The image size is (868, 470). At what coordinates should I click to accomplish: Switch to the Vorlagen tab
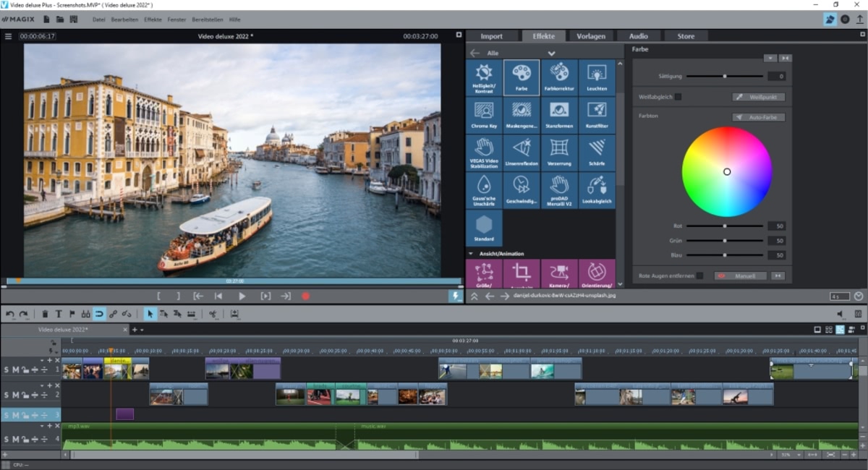click(591, 36)
